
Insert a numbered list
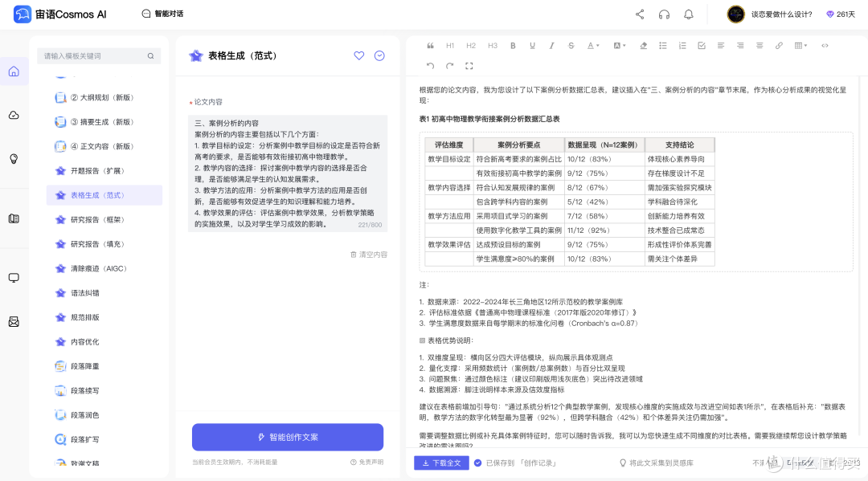pyautogui.click(x=682, y=46)
